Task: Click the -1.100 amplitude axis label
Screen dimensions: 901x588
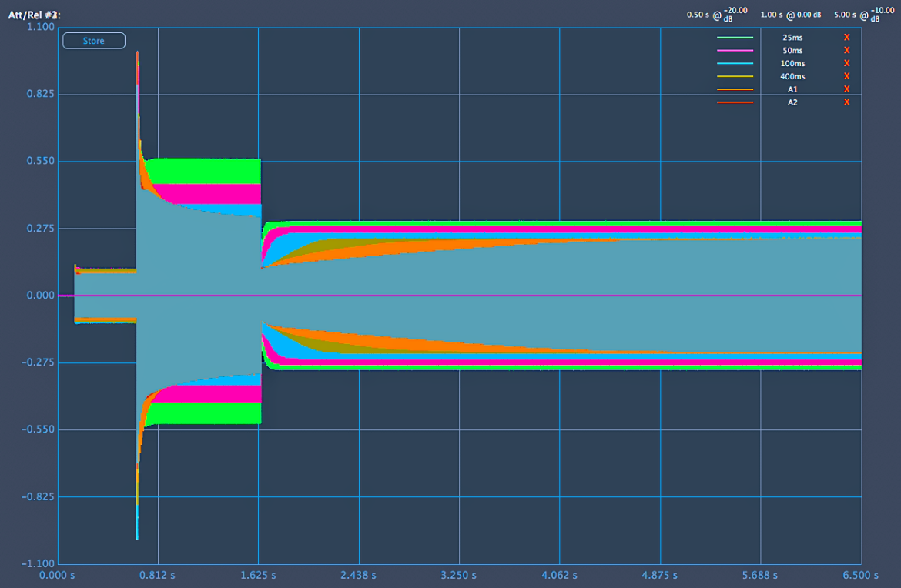Action: pyautogui.click(x=38, y=564)
